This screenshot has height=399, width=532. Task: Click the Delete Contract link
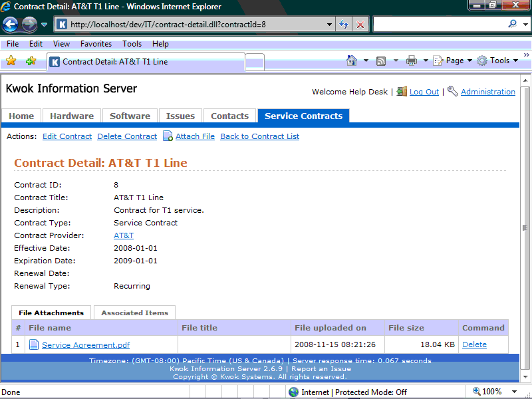click(127, 136)
